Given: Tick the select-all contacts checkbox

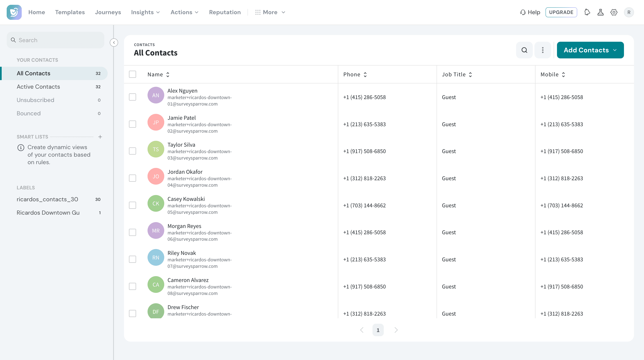Looking at the screenshot, I should pyautogui.click(x=133, y=74).
